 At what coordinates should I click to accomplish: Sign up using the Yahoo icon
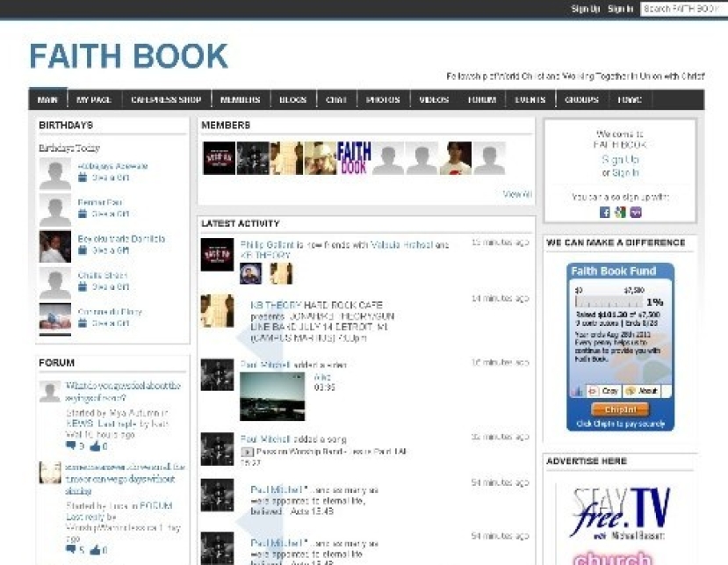[x=637, y=213]
